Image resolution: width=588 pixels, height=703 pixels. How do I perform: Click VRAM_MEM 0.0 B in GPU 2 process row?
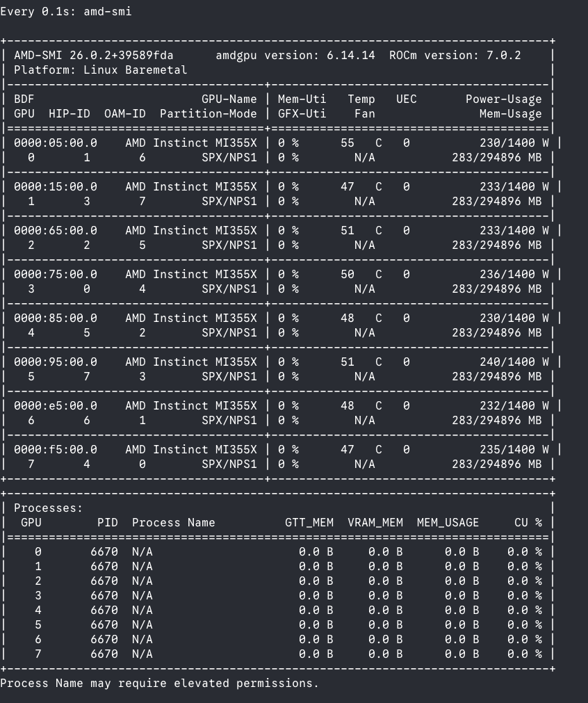coord(386,581)
